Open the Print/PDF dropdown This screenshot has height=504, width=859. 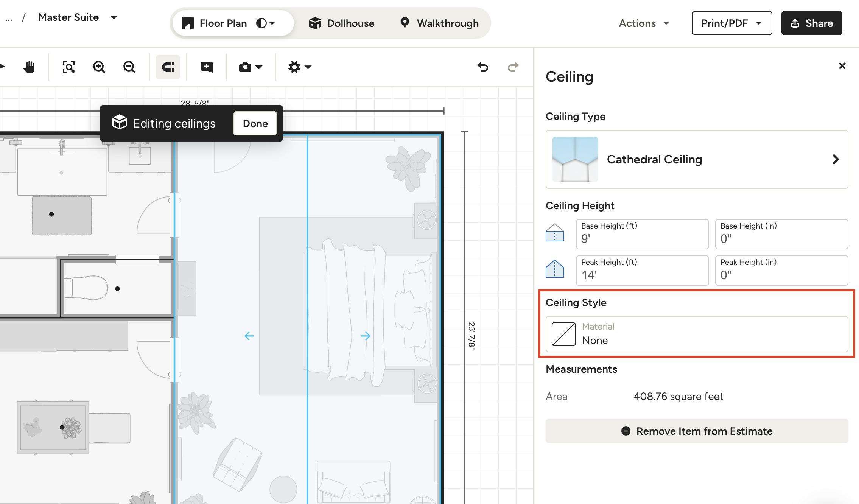coord(732,23)
